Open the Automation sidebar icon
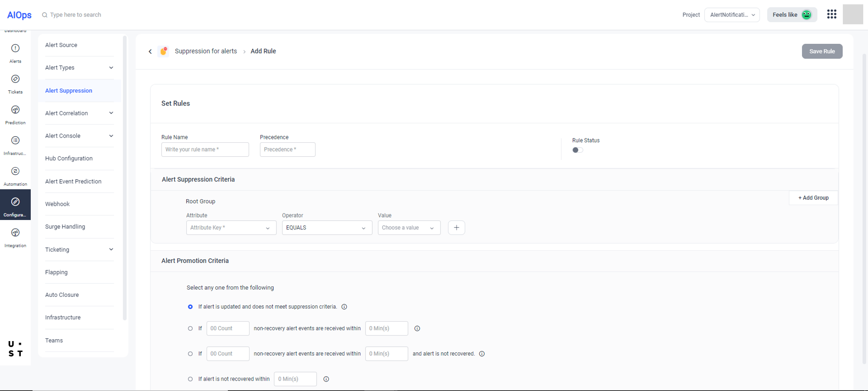 point(15,171)
